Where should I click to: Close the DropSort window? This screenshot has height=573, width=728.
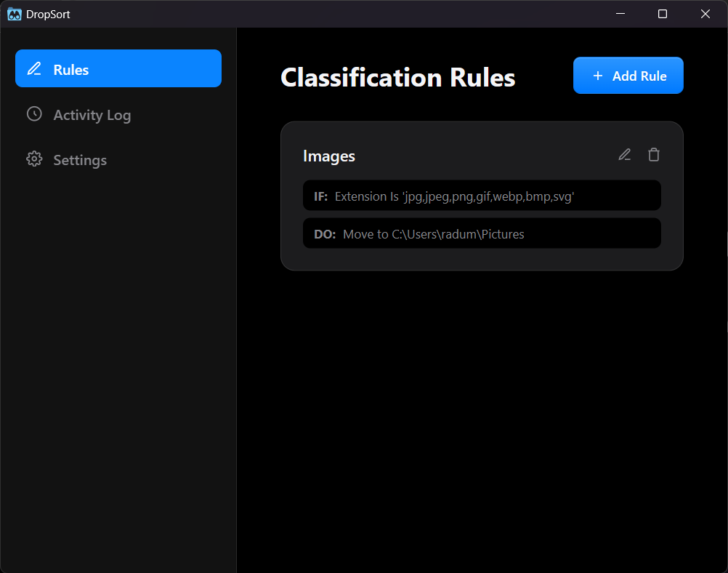tap(705, 14)
